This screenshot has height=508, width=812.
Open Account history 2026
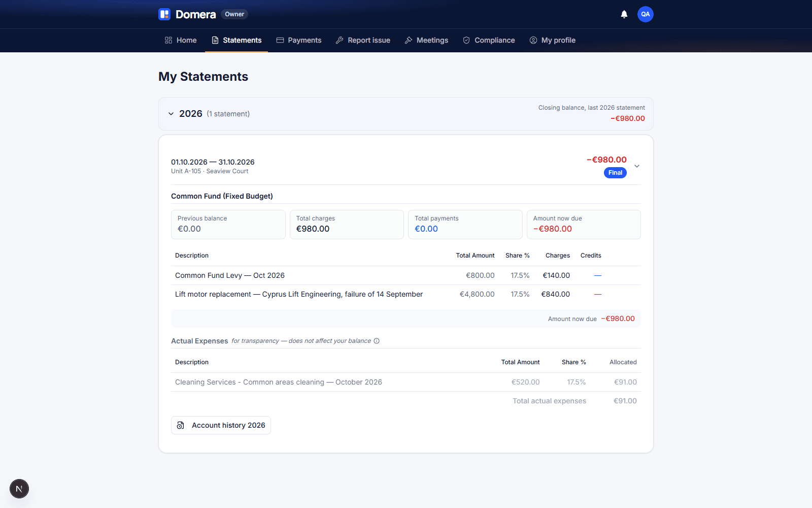pyautogui.click(x=221, y=425)
